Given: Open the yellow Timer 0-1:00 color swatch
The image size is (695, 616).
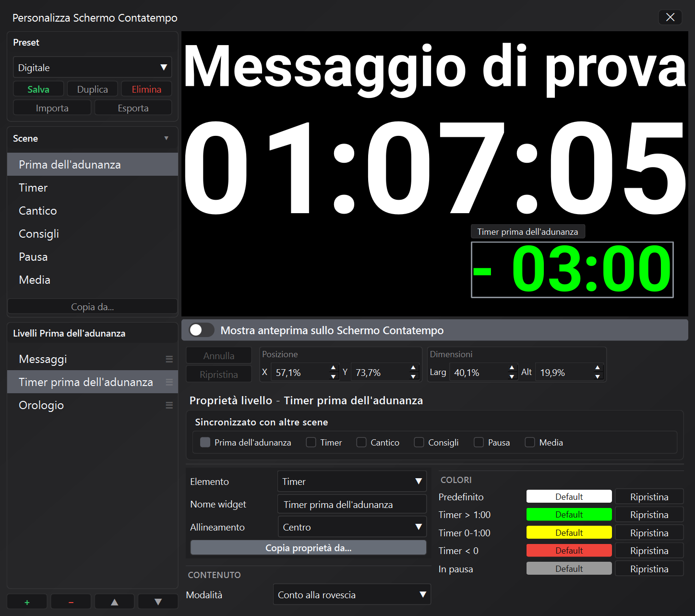Looking at the screenshot, I should 569,532.
